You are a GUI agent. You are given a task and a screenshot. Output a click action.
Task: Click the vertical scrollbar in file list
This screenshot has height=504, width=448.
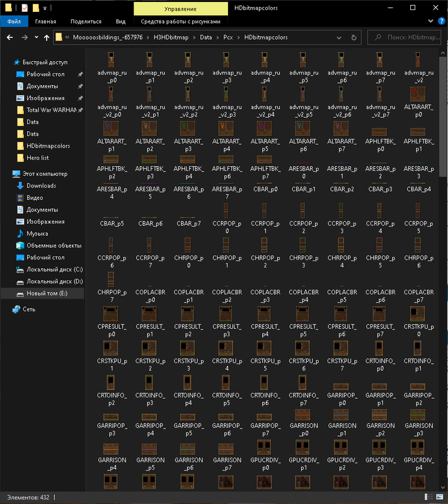click(442, 117)
